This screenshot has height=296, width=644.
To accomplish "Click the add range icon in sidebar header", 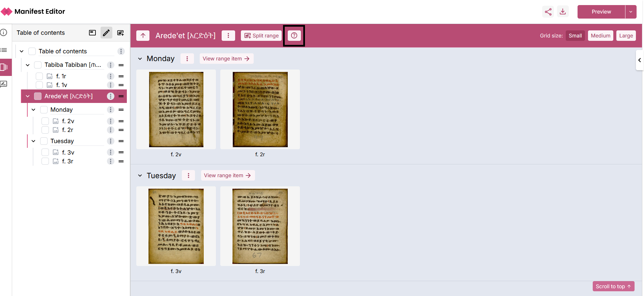I will 120,33.
